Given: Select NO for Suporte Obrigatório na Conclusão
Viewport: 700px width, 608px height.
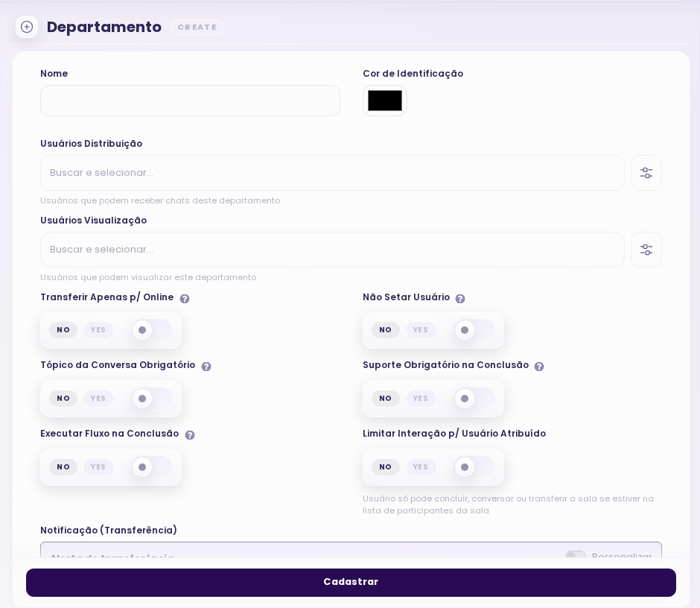Looking at the screenshot, I should point(386,399).
